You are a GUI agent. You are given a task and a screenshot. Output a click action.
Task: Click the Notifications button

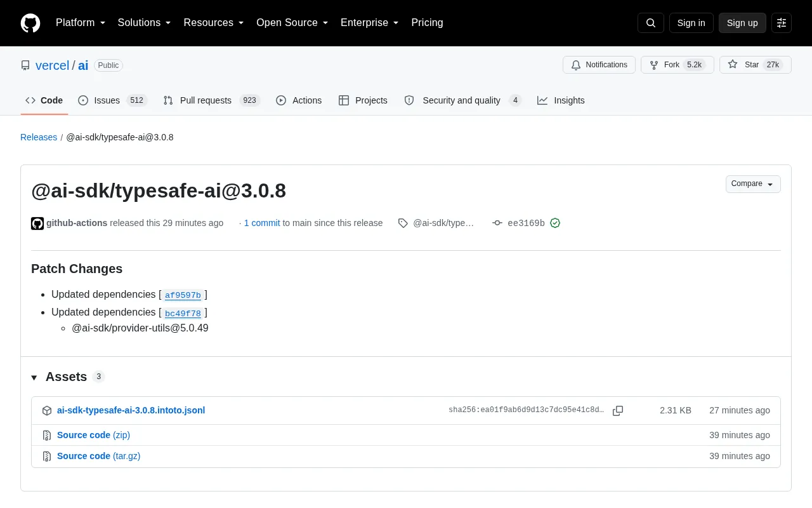[x=599, y=65]
